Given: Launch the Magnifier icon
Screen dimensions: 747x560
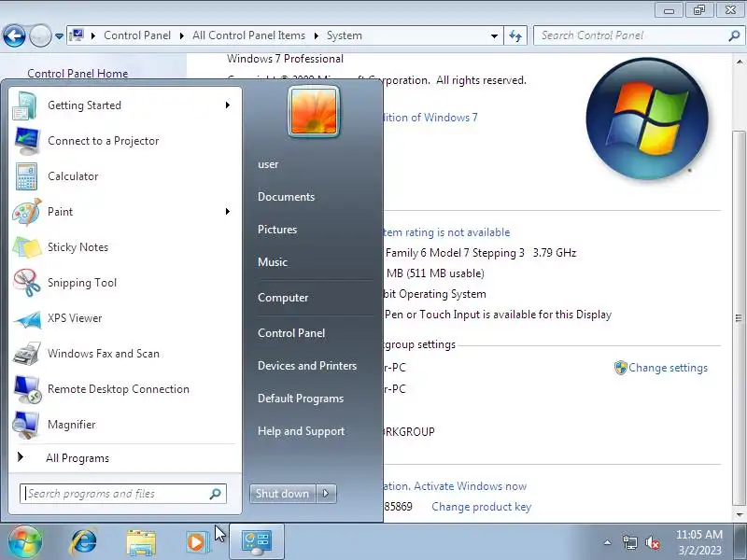Looking at the screenshot, I should click(x=26, y=425).
